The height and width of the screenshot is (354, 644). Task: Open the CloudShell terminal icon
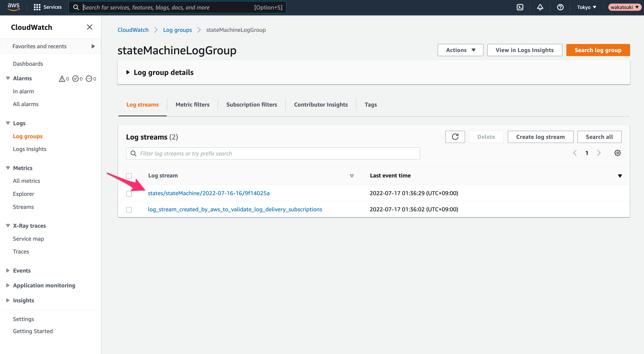[520, 7]
